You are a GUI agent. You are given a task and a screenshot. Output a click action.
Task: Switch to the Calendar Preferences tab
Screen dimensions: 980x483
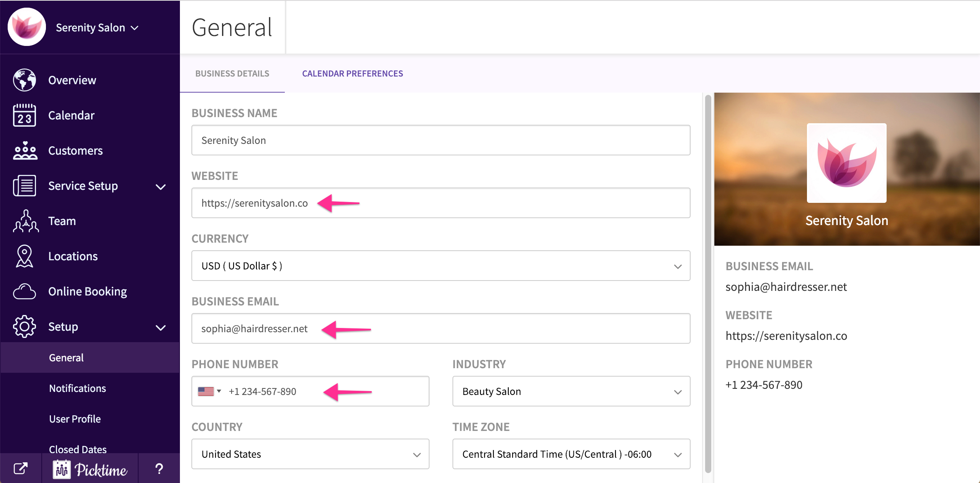(352, 73)
